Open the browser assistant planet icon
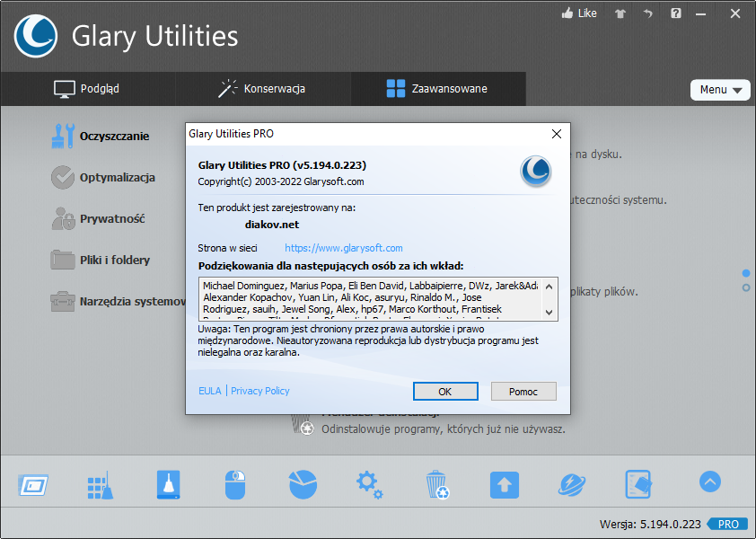Screen dimensions: 756x539 pos(572,485)
